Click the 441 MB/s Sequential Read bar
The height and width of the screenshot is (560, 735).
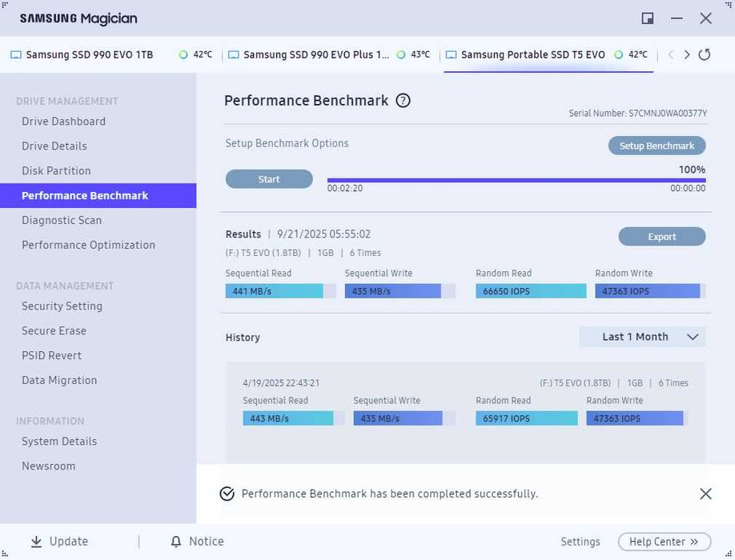(280, 291)
